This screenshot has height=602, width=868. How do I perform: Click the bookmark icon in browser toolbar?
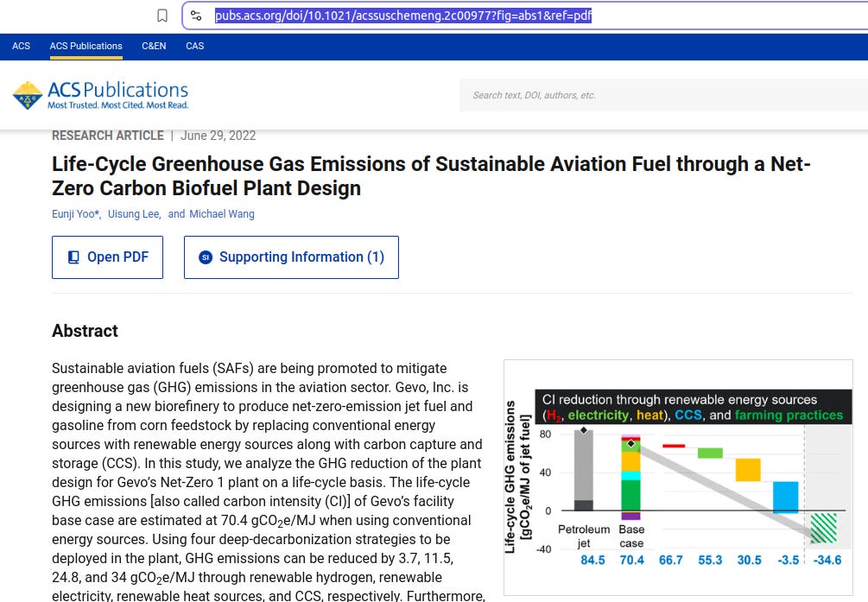(x=162, y=16)
